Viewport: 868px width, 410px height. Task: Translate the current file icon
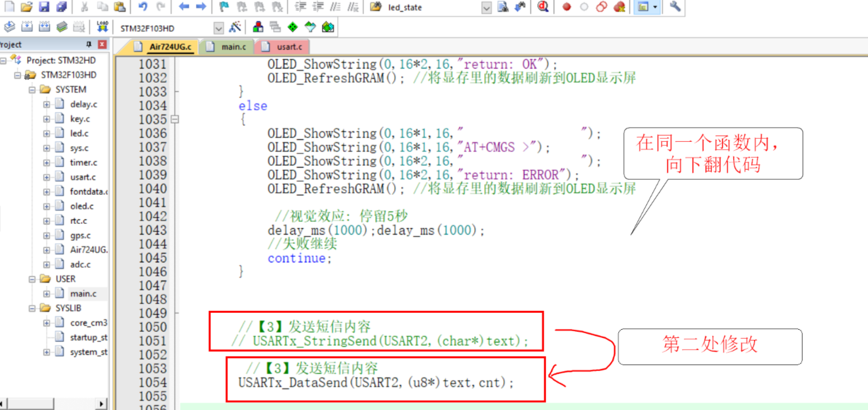pos(9,27)
